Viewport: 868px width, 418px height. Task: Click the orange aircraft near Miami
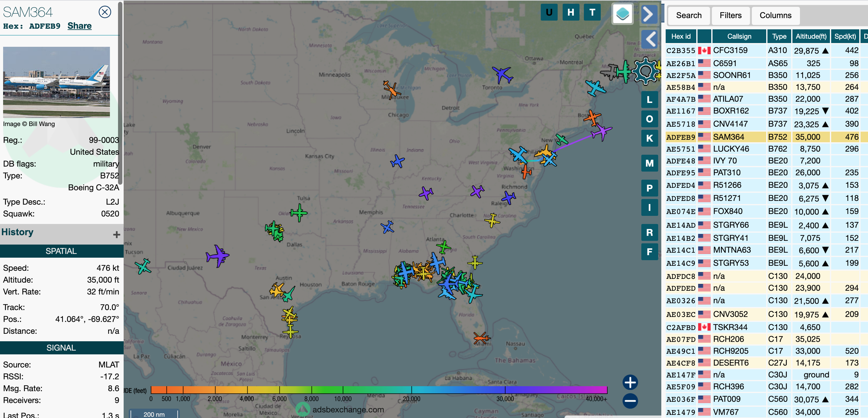(481, 338)
